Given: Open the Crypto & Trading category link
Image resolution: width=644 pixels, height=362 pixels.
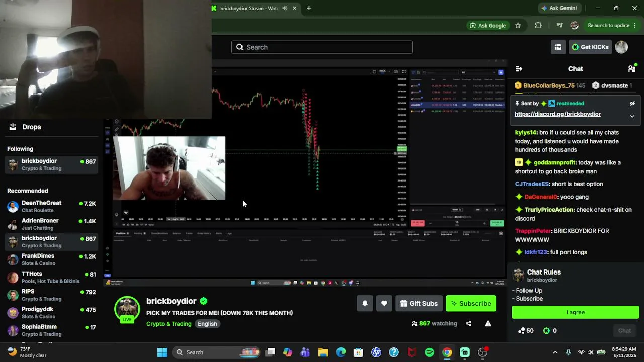Looking at the screenshot, I should pos(169,324).
